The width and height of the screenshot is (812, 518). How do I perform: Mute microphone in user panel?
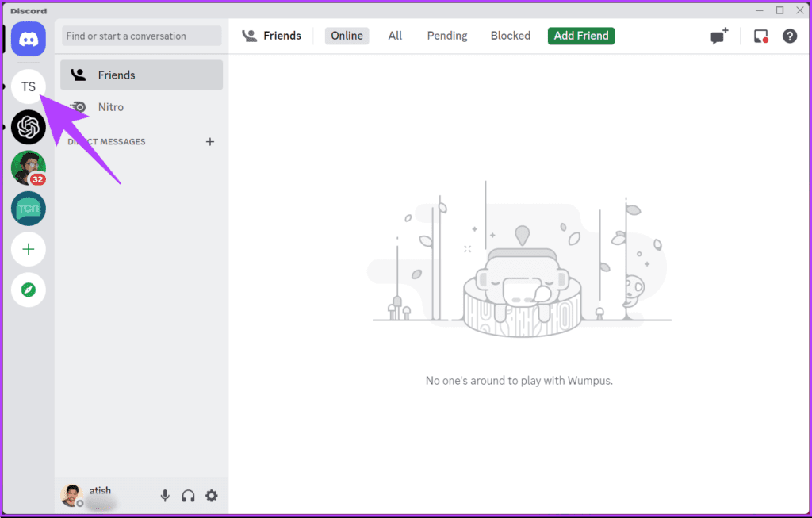click(165, 496)
